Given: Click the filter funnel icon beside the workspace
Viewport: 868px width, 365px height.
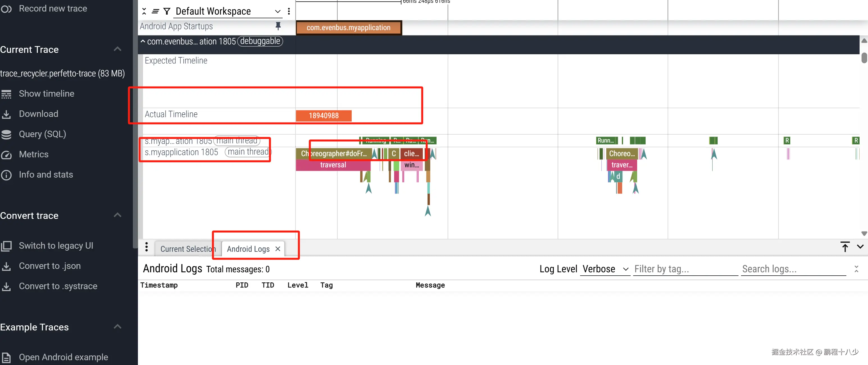Looking at the screenshot, I should [x=167, y=12].
